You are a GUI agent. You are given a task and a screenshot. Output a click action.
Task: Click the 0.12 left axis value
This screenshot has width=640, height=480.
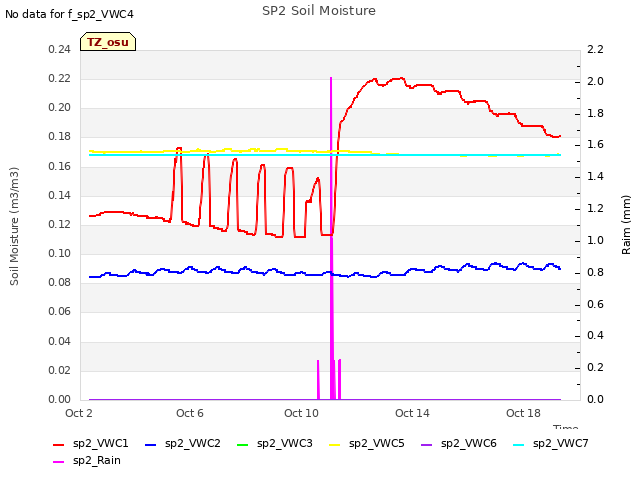coord(60,224)
